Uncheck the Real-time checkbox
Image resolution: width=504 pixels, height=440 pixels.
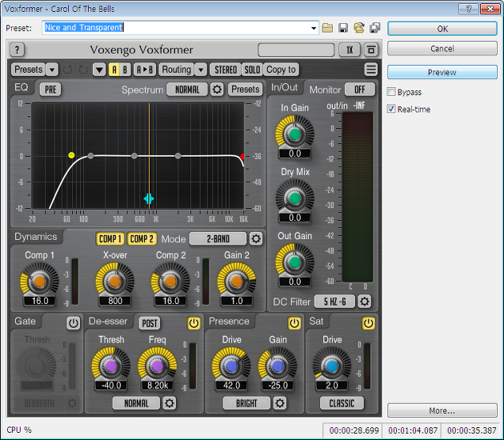[x=391, y=109]
